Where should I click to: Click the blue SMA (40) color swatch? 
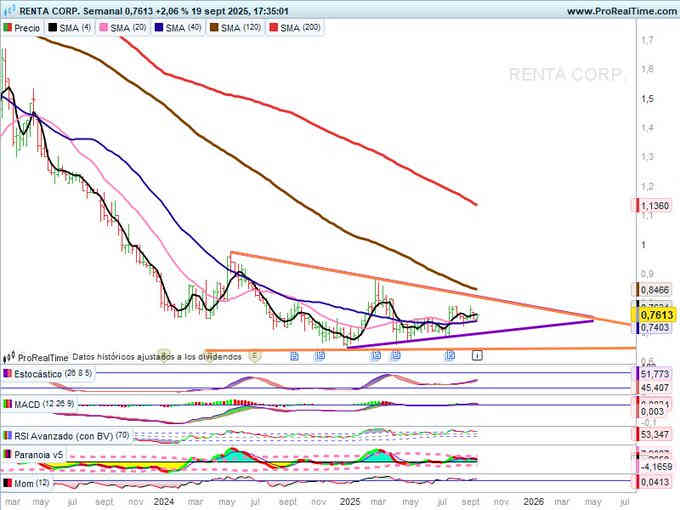pos(159,28)
